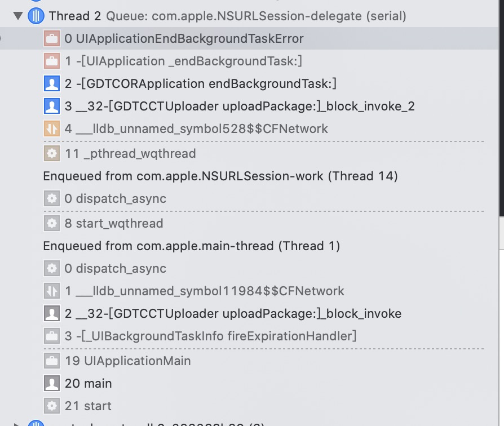Click briefcase icon beside fireExpirationHandler frame

tap(52, 336)
